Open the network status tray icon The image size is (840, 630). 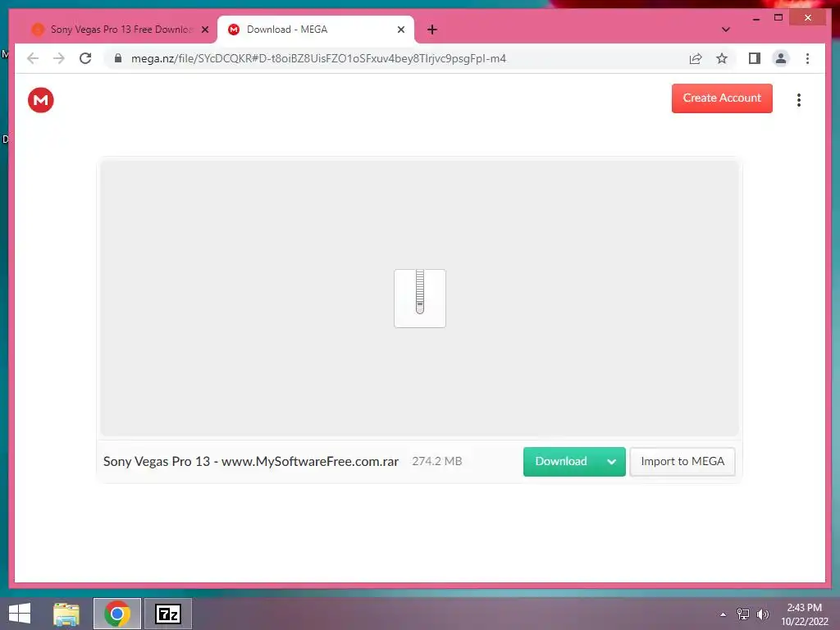coord(743,614)
